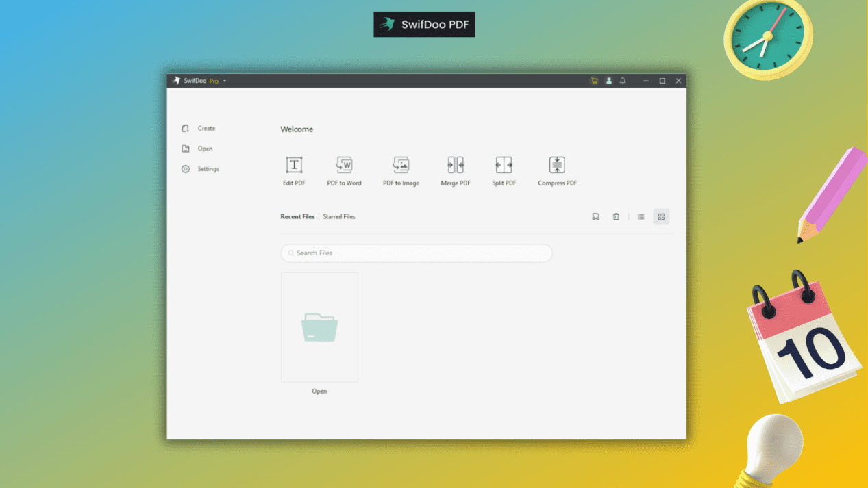Click Create in the left sidebar
The height and width of the screenshot is (488, 868).
click(x=198, y=129)
